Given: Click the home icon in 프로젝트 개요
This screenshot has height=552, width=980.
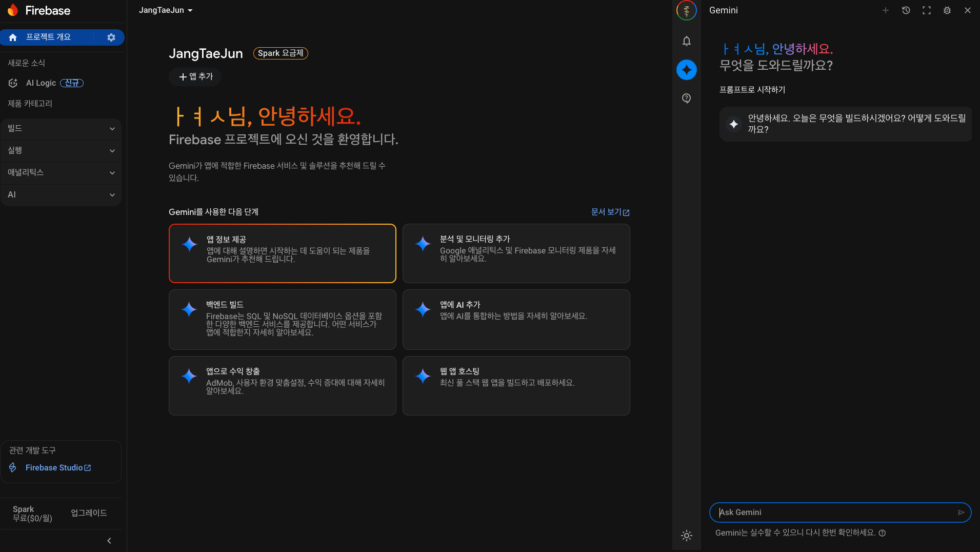Looking at the screenshot, I should tap(13, 37).
